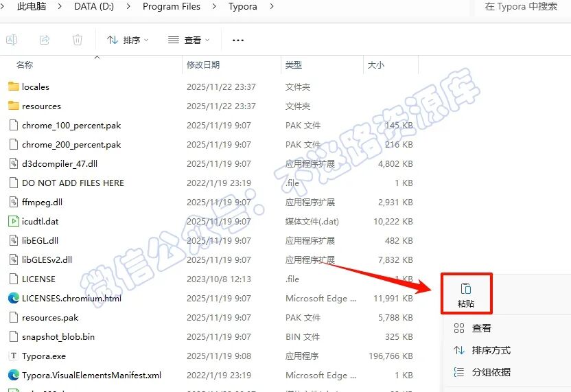
Task: Click the Rename icon in toolbar
Action: [x=12, y=40]
